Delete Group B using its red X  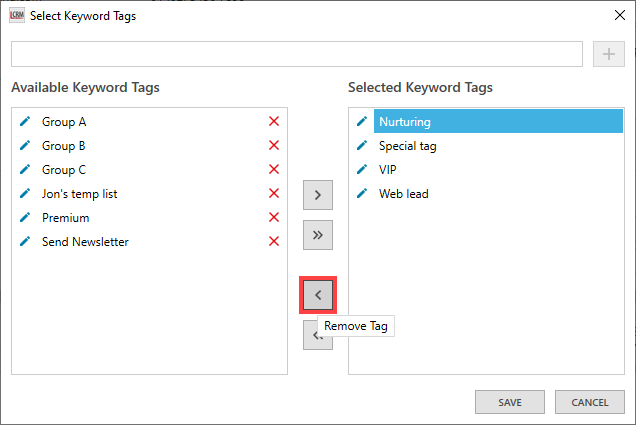tap(274, 146)
